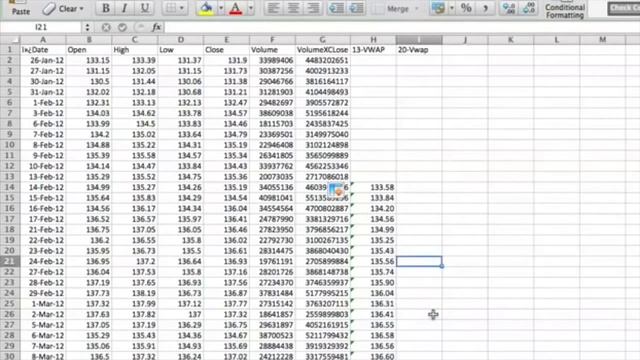Click the Paste button
This screenshot has height=360, width=640.
pyautogui.click(x=20, y=9)
